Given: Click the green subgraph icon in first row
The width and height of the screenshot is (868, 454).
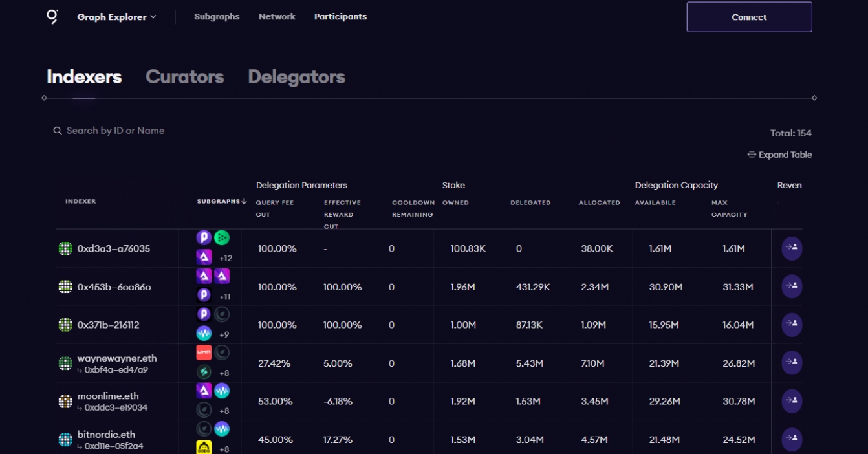Looking at the screenshot, I should 222,237.
